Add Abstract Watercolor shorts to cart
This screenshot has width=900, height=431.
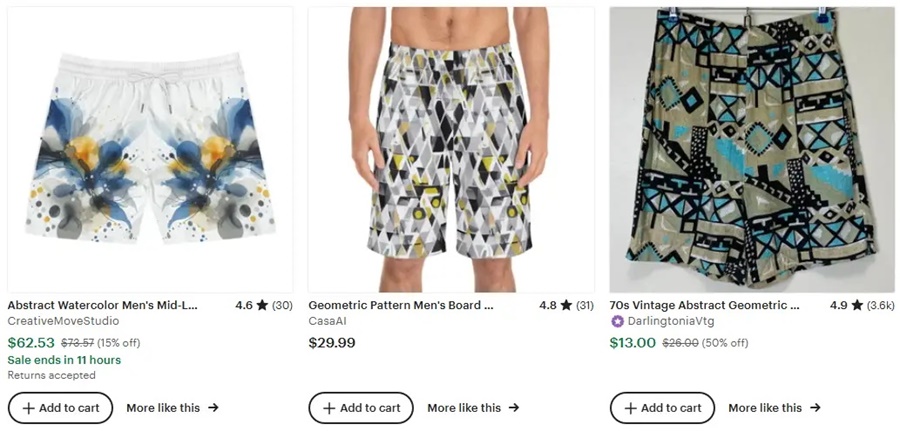tap(60, 408)
